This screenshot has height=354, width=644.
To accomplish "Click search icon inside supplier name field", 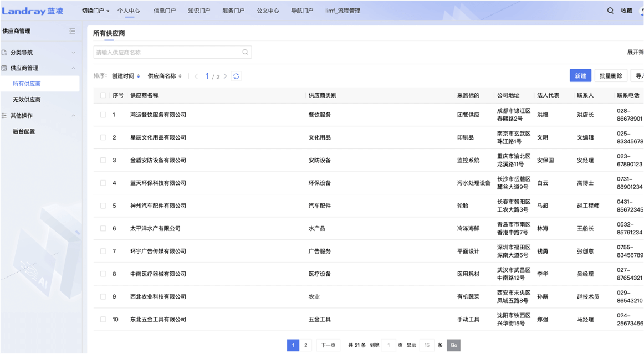I will (245, 52).
